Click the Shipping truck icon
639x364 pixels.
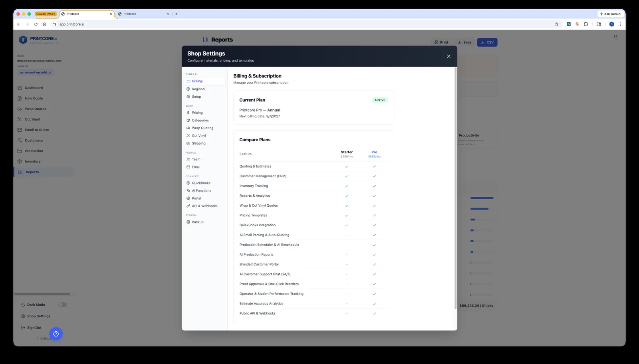[189, 143]
